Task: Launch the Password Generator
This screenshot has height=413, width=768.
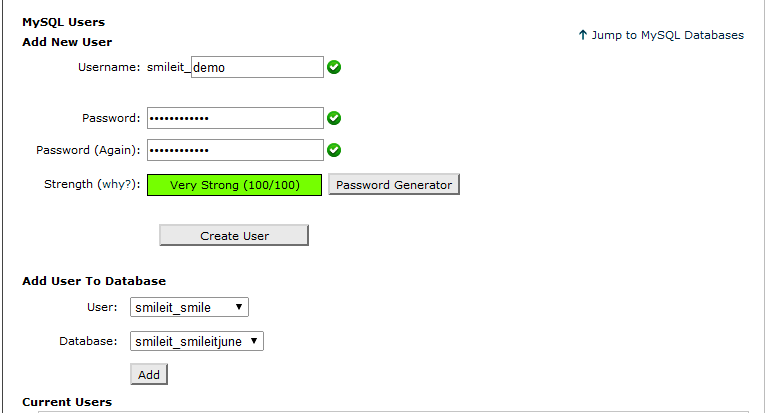Action: point(394,185)
